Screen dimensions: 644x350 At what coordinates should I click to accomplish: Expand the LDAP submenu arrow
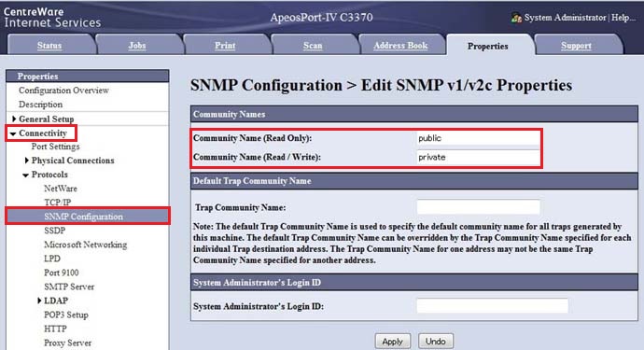pos(39,301)
